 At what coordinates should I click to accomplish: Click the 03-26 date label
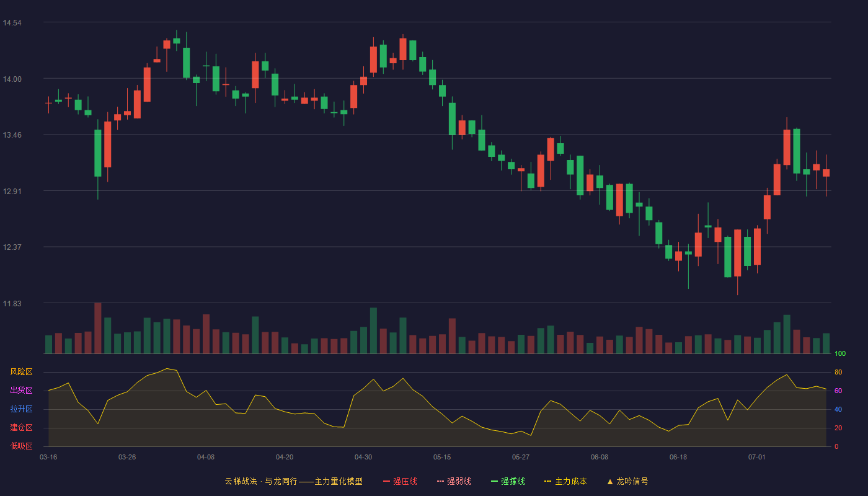point(127,457)
